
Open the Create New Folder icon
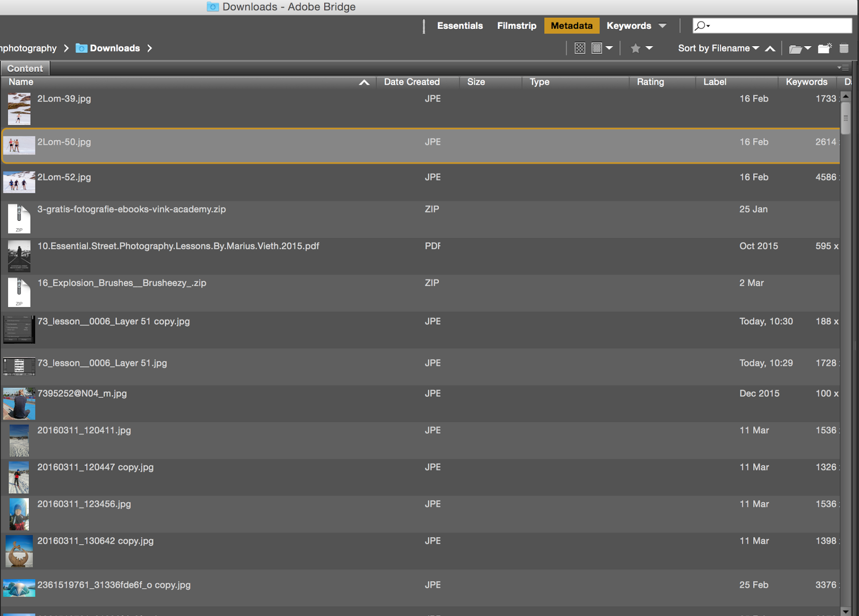click(x=824, y=48)
